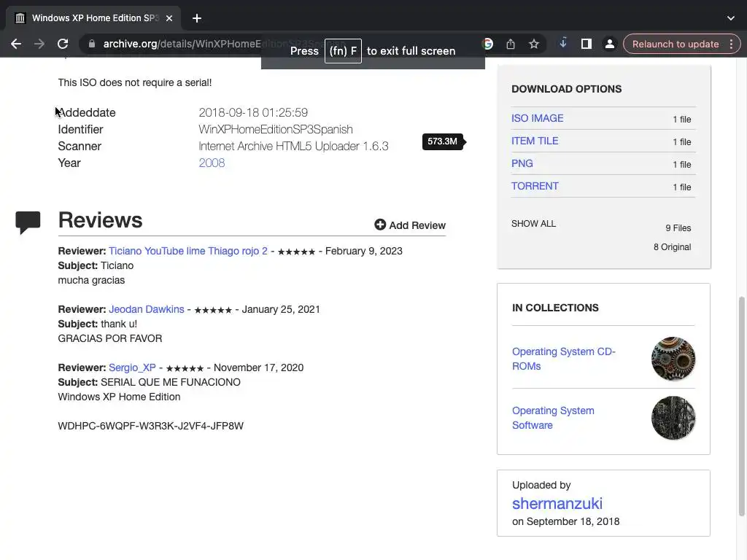Screen dimensions: 747x560
Task: Open uploader shermanzuki profile
Action: tap(557, 503)
